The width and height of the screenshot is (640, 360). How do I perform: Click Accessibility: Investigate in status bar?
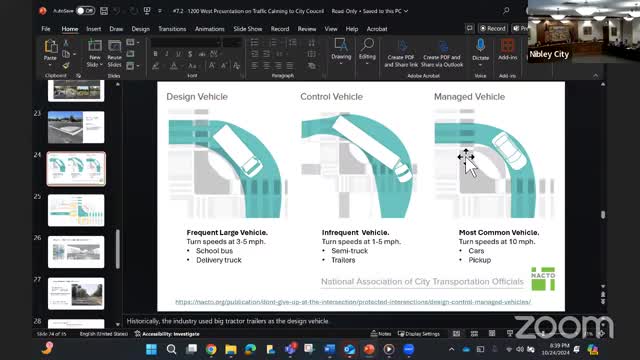click(x=167, y=334)
